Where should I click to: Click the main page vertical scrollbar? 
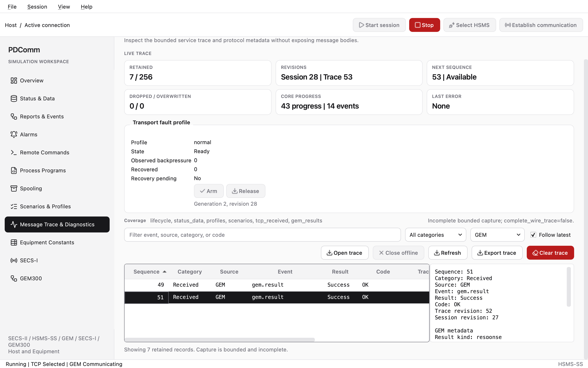pos(586,209)
